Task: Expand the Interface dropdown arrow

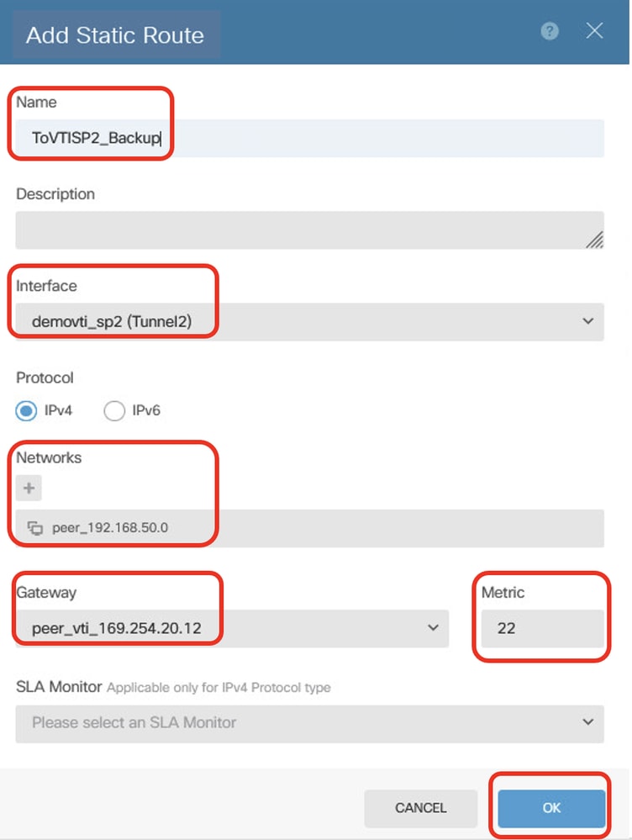Action: [588, 321]
